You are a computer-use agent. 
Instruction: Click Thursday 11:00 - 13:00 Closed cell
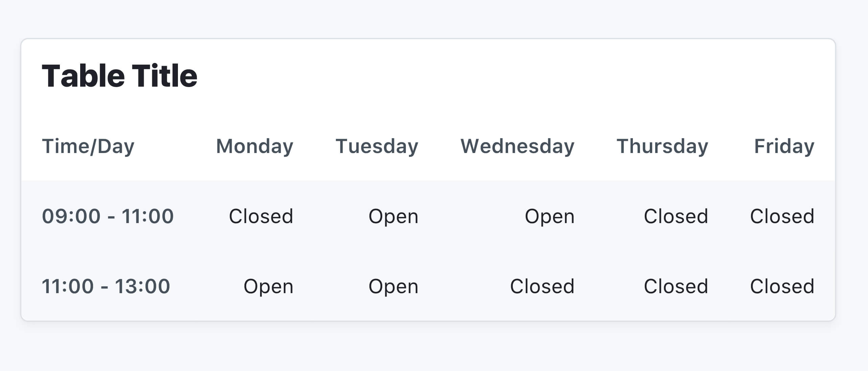676,286
